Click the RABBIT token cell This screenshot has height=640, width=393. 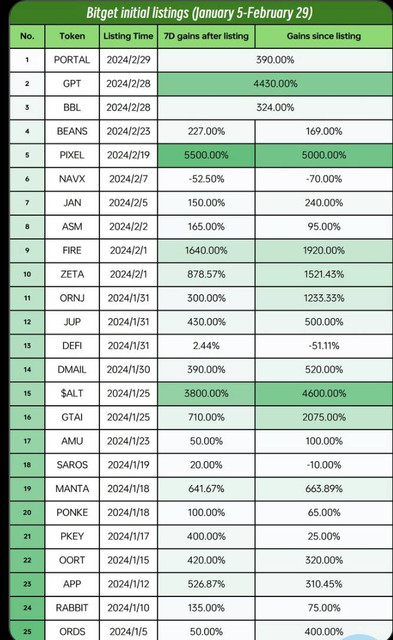point(72,608)
